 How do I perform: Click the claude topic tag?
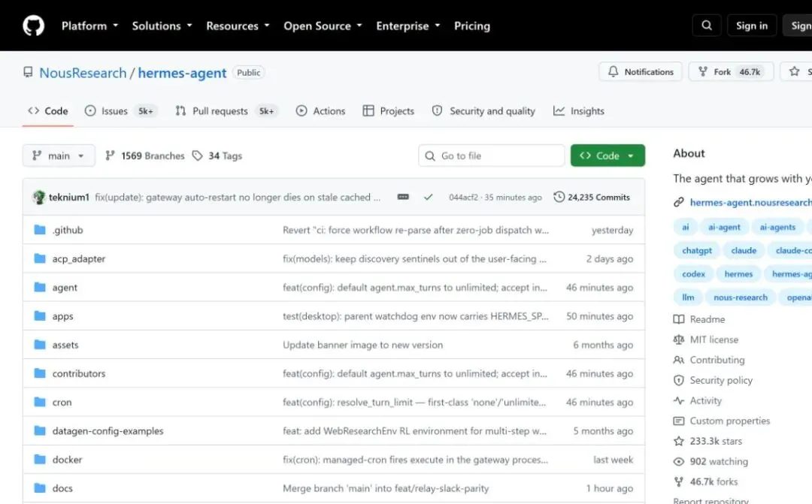coord(744,250)
